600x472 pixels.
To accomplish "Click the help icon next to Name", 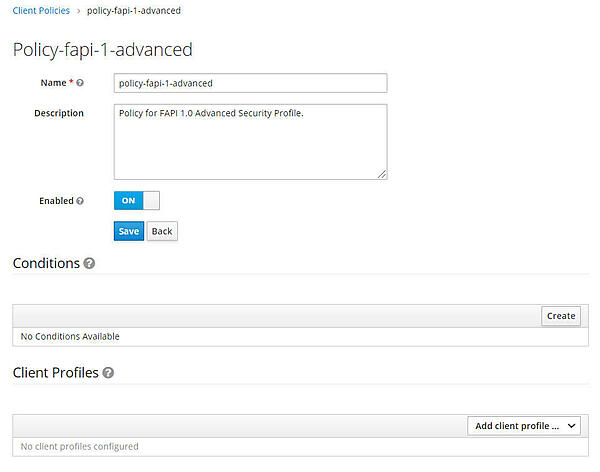I will [x=80, y=83].
